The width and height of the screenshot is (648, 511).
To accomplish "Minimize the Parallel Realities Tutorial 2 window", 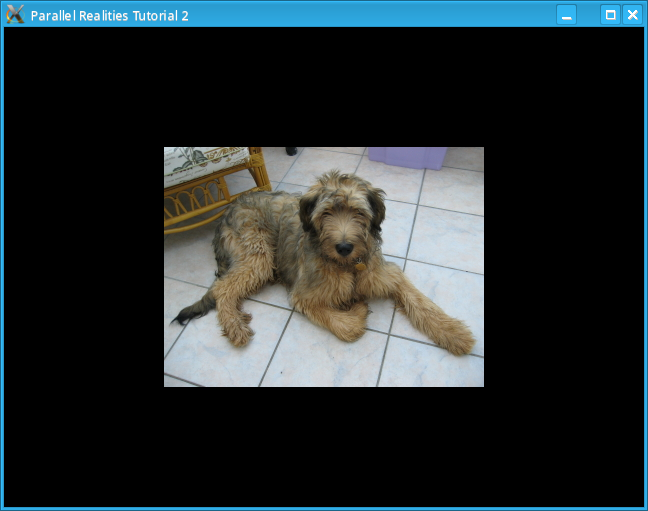I will coord(567,15).
